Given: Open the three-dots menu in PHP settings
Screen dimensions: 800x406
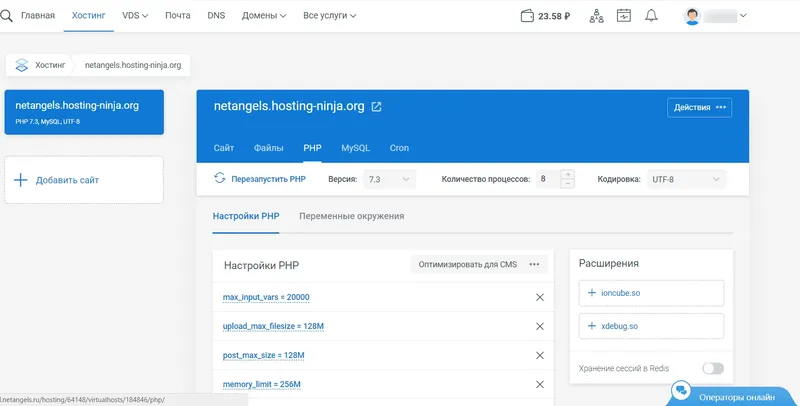Looking at the screenshot, I should coord(534,264).
